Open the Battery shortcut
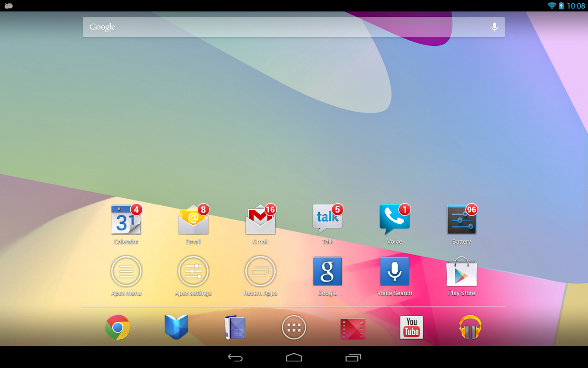The image size is (588, 368). click(462, 220)
